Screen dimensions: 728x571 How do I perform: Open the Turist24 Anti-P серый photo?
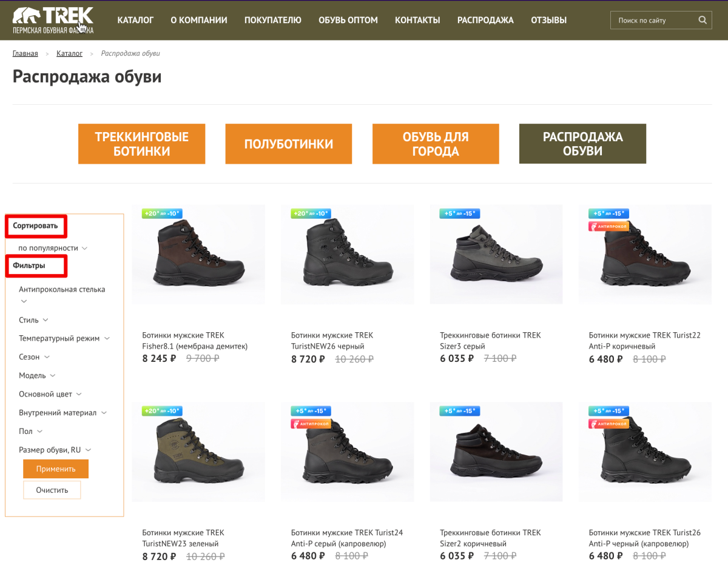[x=347, y=452]
